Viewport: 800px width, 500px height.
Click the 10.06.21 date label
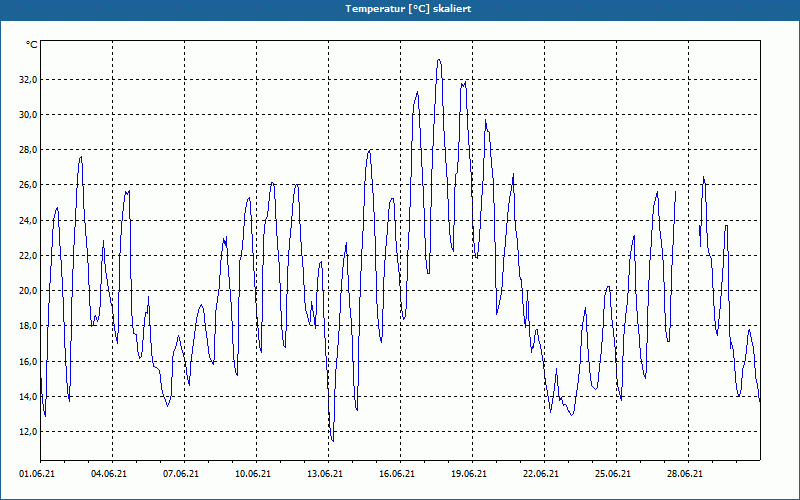tap(253, 474)
